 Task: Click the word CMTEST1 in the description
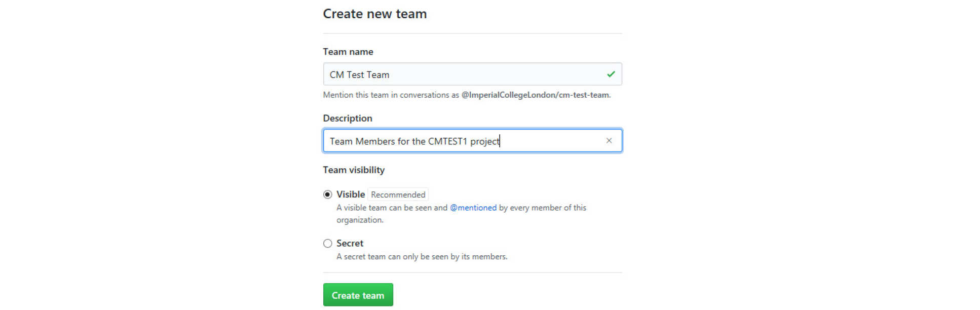447,141
